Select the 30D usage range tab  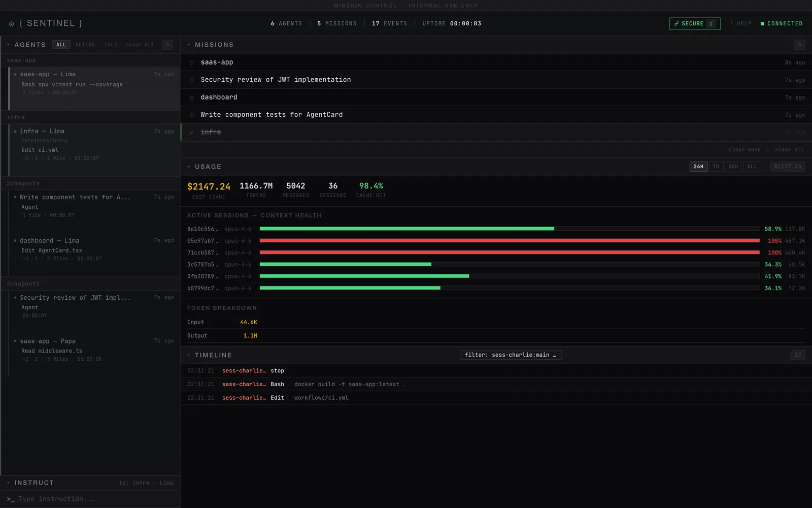tap(733, 167)
